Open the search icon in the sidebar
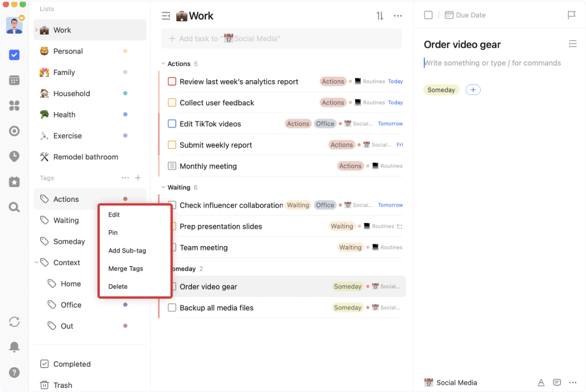The height and width of the screenshot is (392, 586). pos(14,207)
